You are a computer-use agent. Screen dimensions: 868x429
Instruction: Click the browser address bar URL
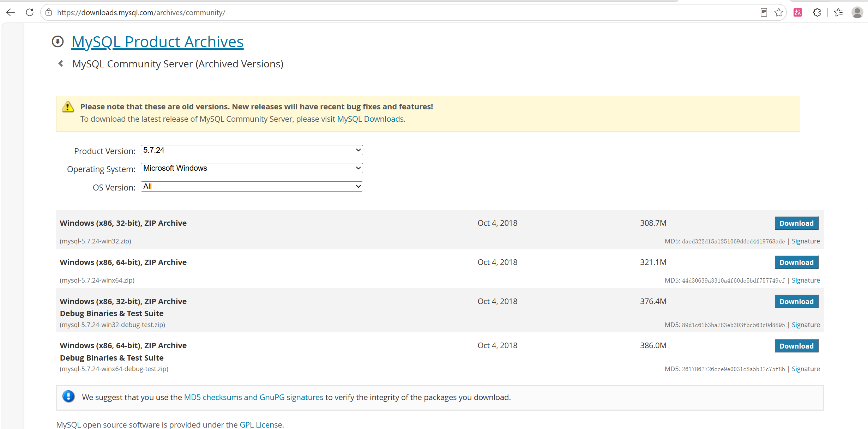(x=141, y=13)
